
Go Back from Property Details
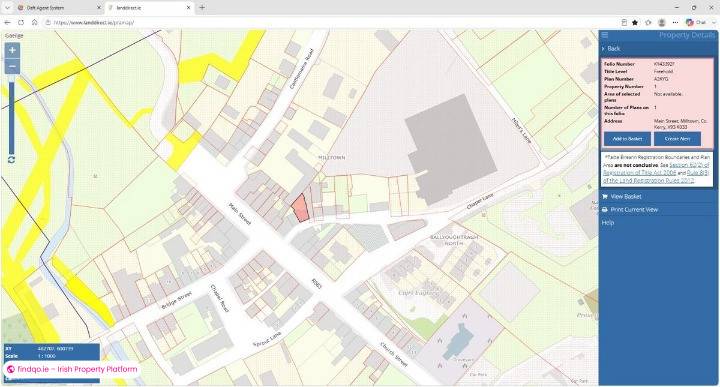613,48
